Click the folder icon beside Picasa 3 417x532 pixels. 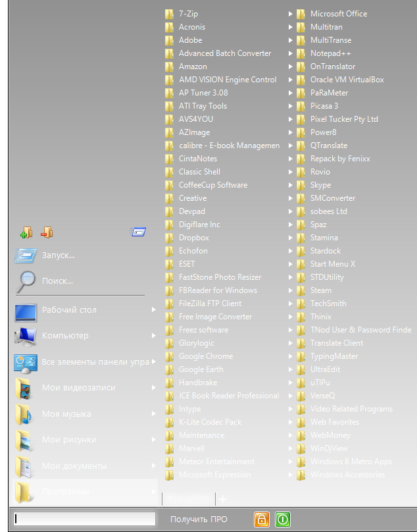point(301,106)
